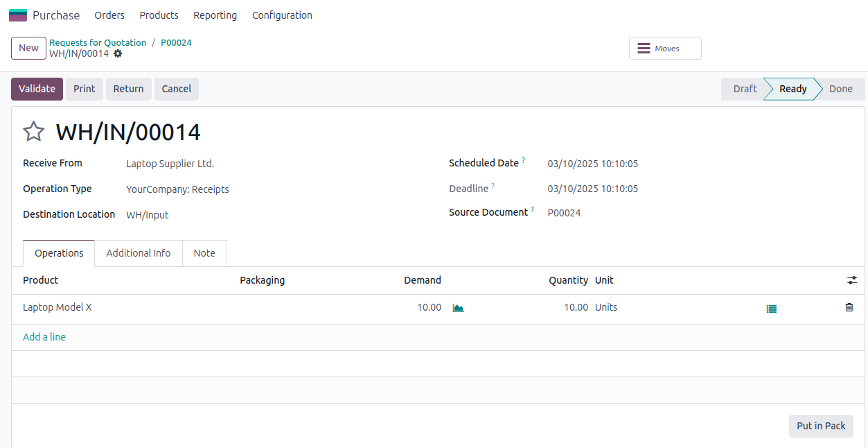Open the Moves stat button
Viewport: 868px width, 448px height.
pos(664,48)
